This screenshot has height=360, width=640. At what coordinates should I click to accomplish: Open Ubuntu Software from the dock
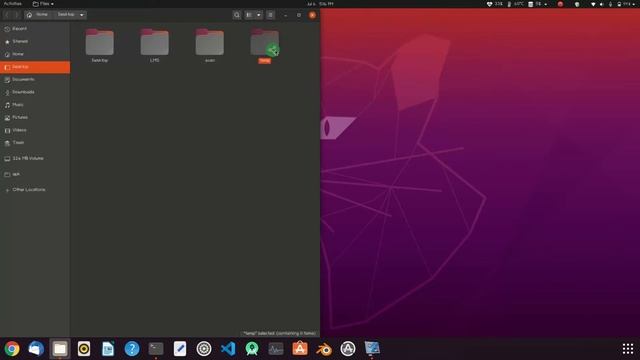pyautogui.click(x=300, y=349)
